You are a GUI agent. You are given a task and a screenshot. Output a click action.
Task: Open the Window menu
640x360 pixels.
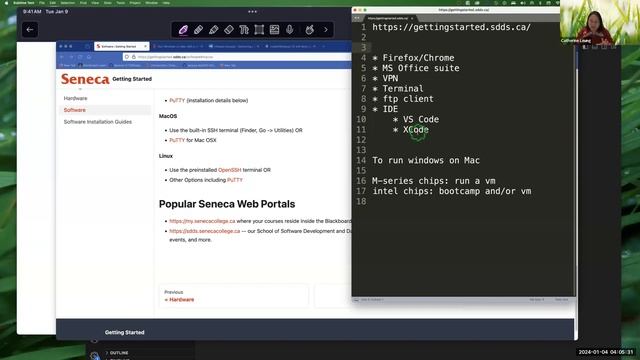[151, 2]
